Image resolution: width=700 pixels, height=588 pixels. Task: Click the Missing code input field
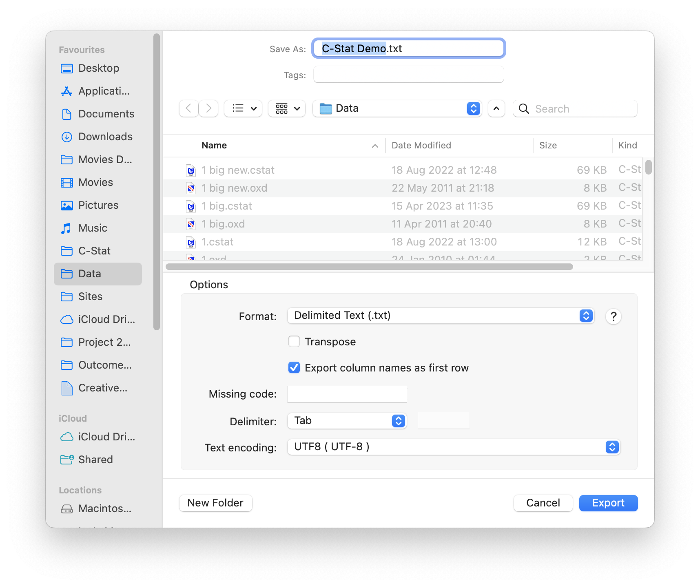[x=347, y=394]
